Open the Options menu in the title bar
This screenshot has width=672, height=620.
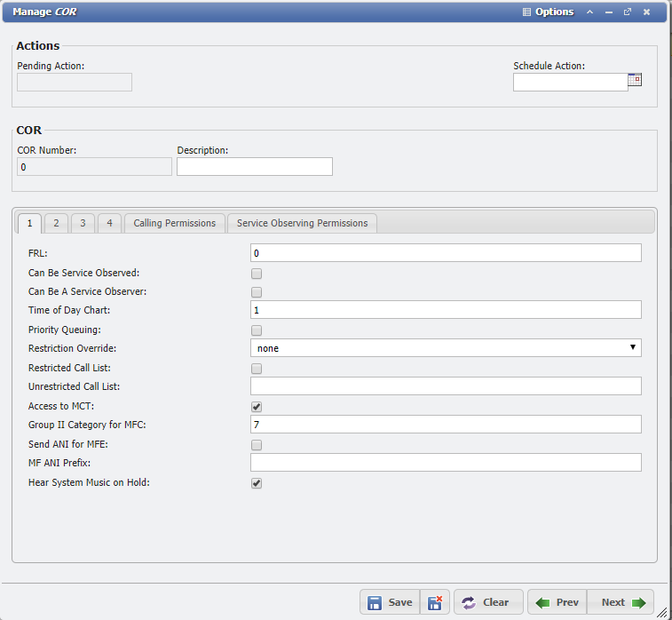pos(548,12)
